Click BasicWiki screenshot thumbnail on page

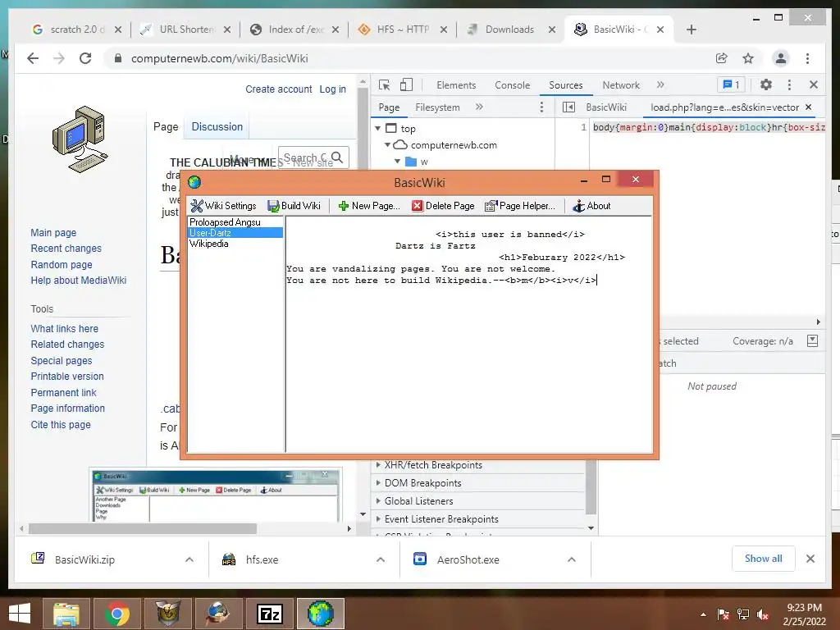[216, 495]
